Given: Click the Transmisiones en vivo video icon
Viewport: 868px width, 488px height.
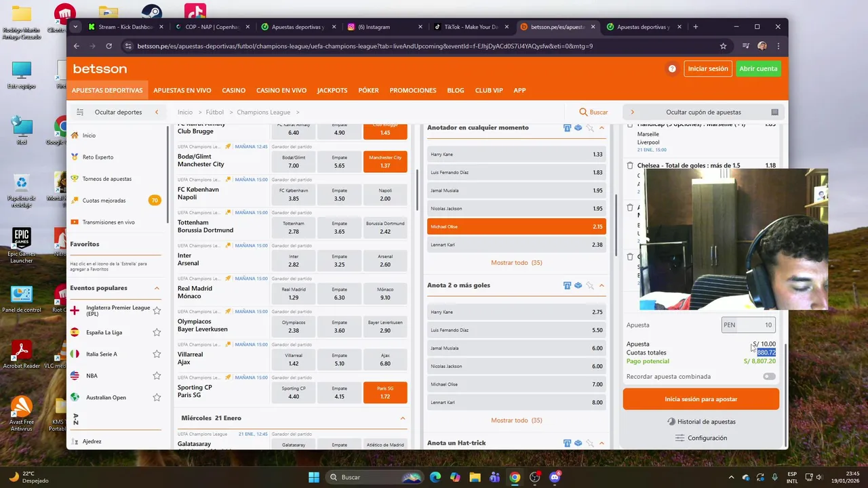Looking at the screenshot, I should click(x=75, y=222).
